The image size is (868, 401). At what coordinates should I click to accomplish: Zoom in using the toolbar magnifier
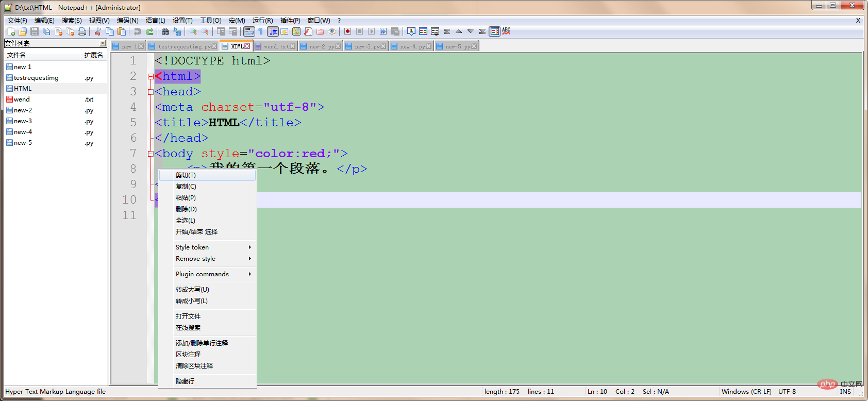pyautogui.click(x=193, y=31)
